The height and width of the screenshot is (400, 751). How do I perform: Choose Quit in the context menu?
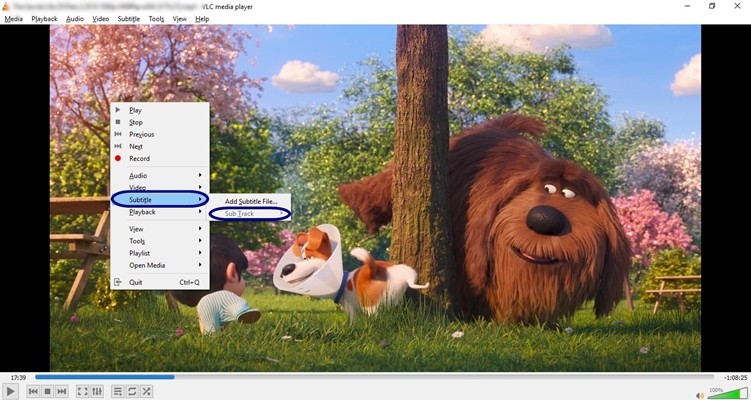[159, 282]
